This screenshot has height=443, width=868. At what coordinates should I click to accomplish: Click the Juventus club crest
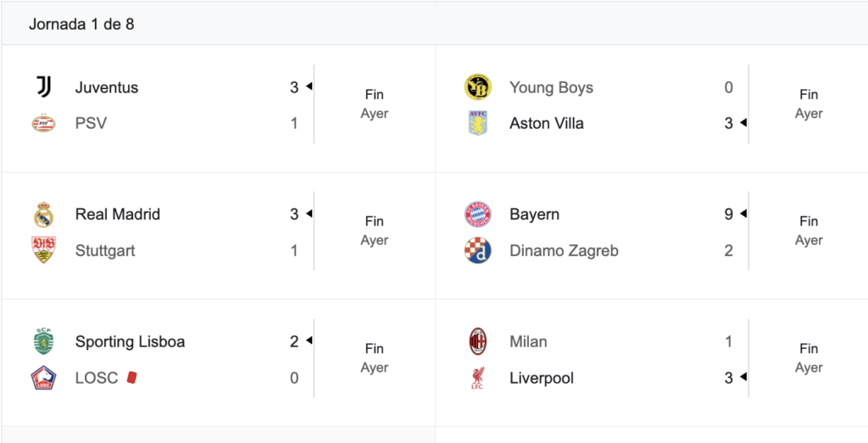[44, 87]
